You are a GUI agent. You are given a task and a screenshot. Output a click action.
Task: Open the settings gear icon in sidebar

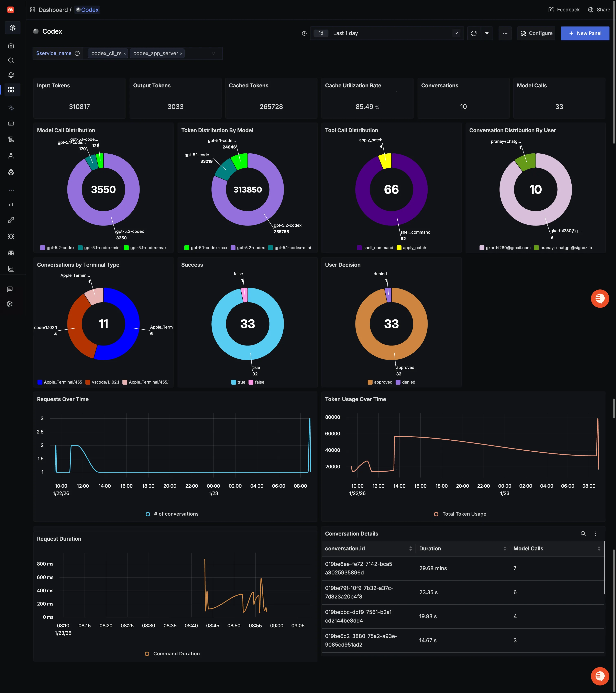tap(10, 304)
